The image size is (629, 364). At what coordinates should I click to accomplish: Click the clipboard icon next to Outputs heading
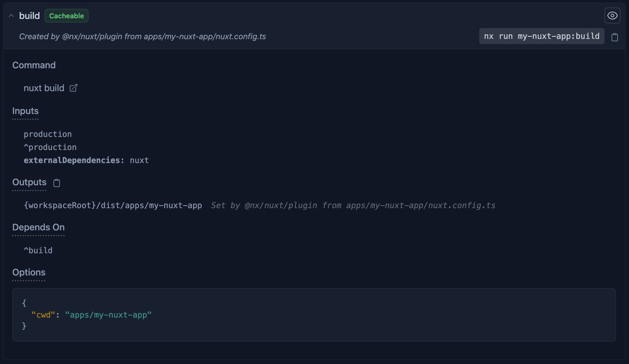click(x=56, y=183)
